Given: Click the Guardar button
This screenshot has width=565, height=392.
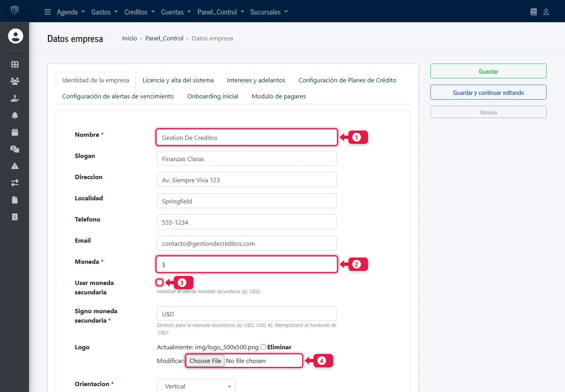Looking at the screenshot, I should 488,71.
